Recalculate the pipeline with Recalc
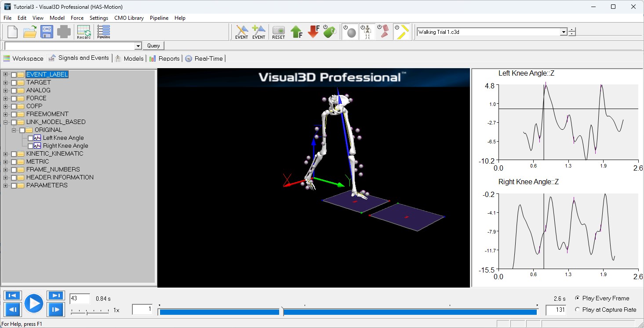644x328 pixels. point(84,32)
